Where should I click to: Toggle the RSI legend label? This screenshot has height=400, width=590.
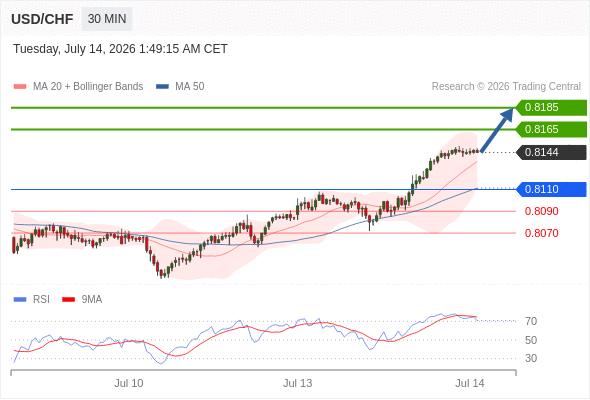pyautogui.click(x=41, y=300)
